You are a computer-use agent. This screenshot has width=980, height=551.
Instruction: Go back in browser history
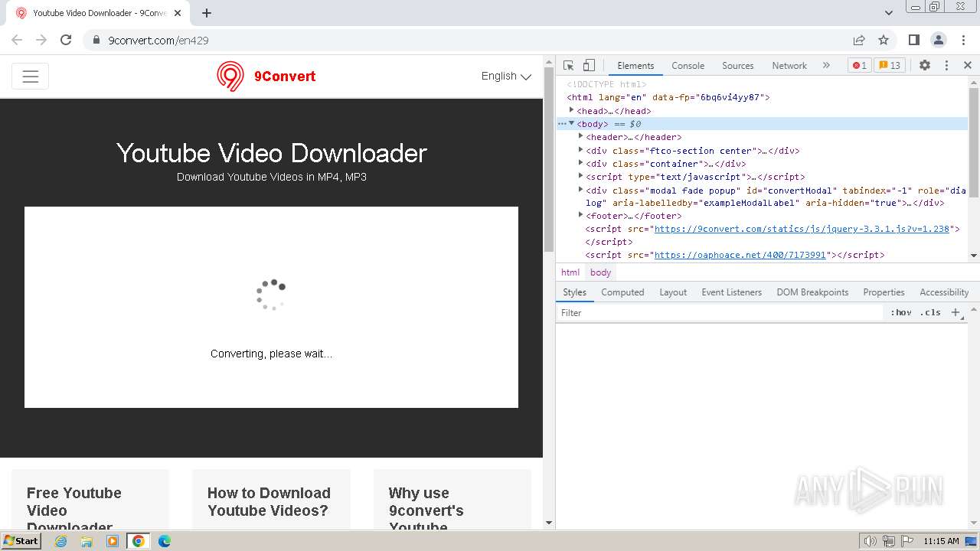click(x=17, y=40)
